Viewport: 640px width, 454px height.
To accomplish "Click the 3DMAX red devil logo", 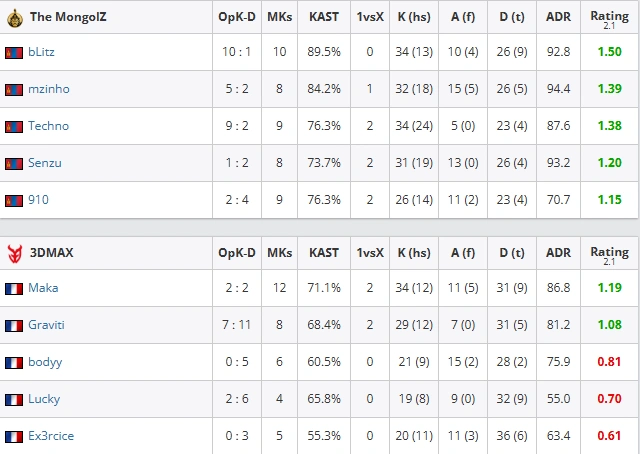I will [15, 254].
